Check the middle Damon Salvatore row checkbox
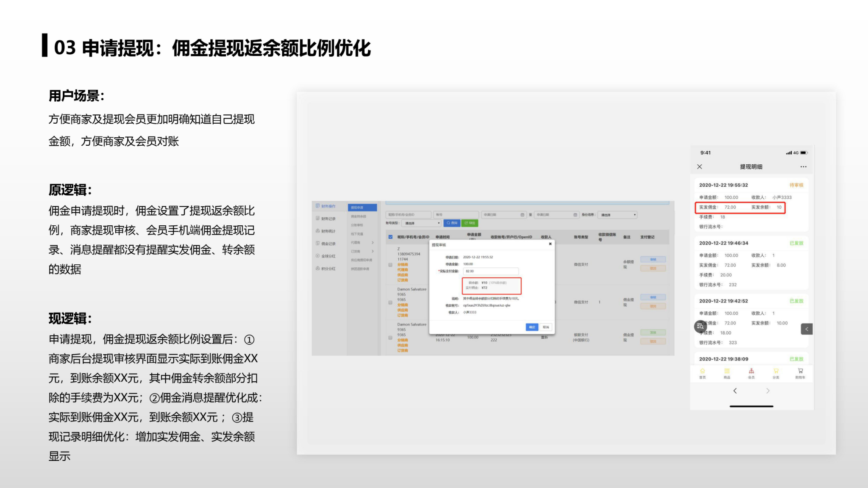 (390, 302)
